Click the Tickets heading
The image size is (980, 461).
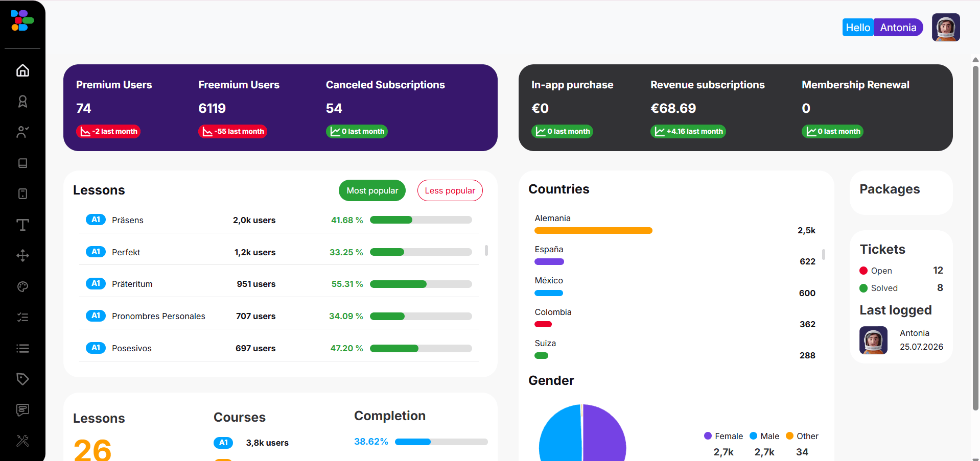[882, 249]
